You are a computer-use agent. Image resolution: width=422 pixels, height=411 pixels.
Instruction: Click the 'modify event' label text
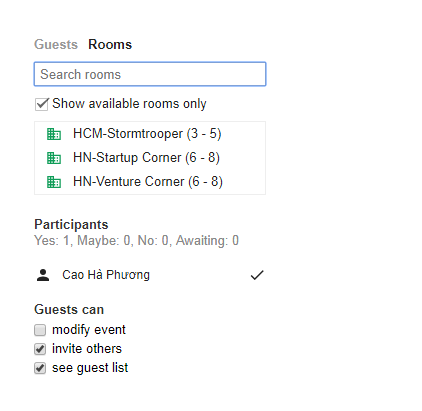coord(89,330)
